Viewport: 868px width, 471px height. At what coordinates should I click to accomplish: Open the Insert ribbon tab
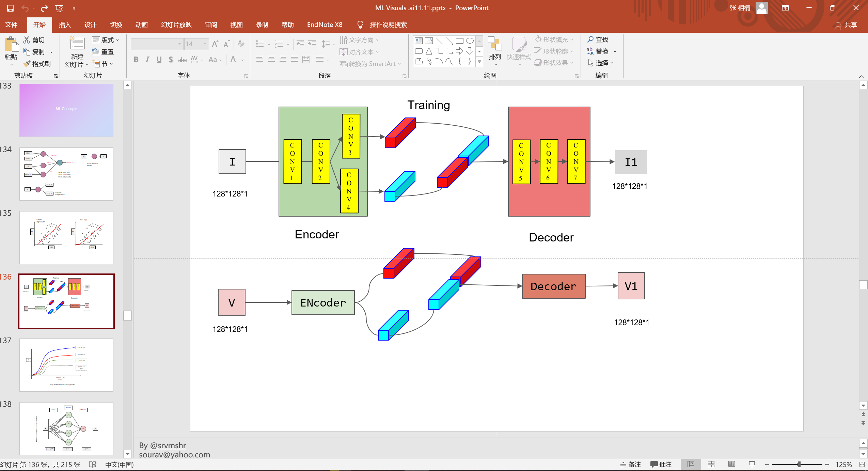click(x=64, y=25)
